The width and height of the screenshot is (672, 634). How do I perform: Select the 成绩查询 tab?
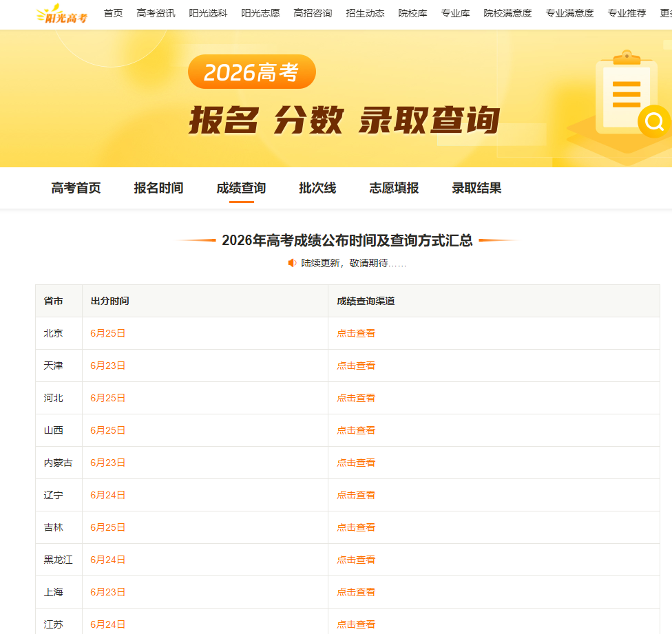click(x=241, y=188)
